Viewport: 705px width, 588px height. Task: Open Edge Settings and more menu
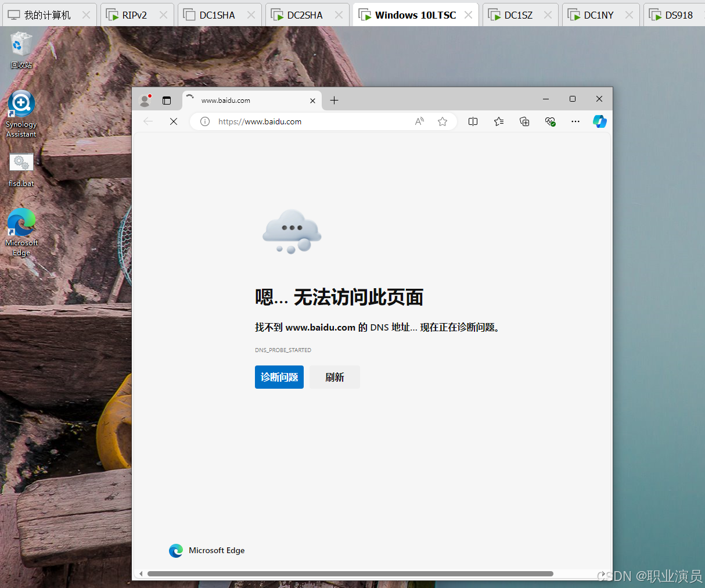tap(575, 121)
